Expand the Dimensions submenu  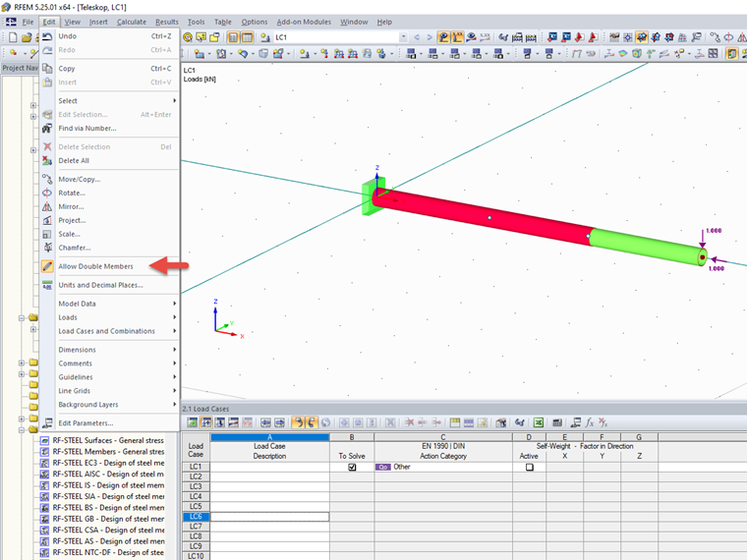(109, 350)
